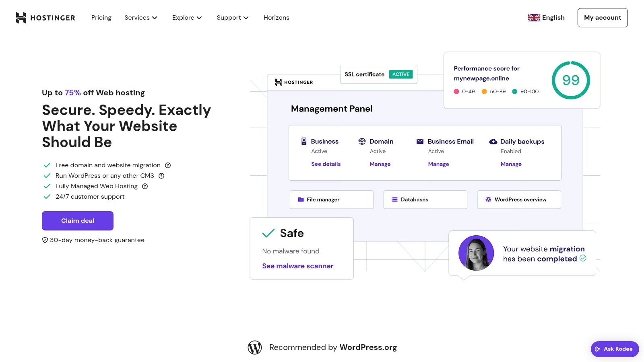Viewport: 644px width, 362px height.
Task: Open help icon beside Fully Managed Web Hosting
Action: point(145,186)
